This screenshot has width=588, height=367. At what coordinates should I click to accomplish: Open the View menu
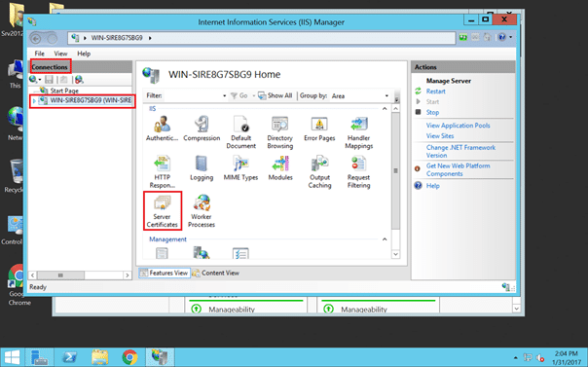[60, 54]
